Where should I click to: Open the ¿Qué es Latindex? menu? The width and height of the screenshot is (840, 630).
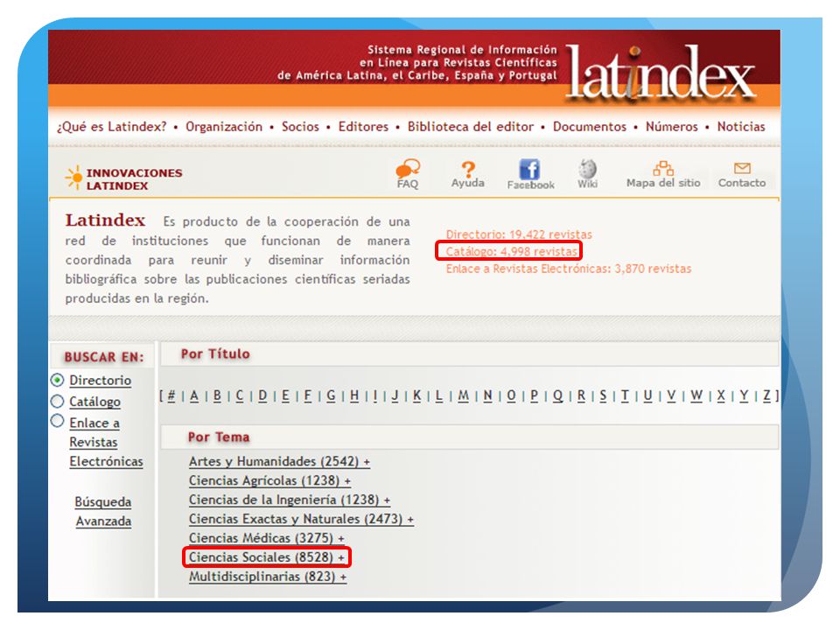click(x=111, y=127)
